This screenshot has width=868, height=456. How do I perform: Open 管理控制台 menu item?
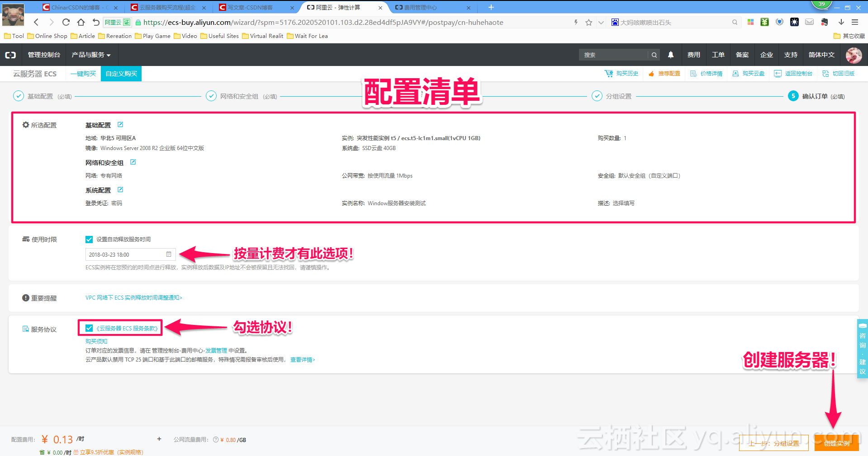click(44, 55)
